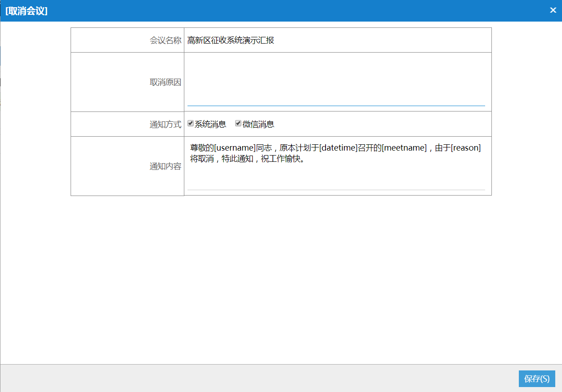The image size is (562, 392).
Task: Click the 取消原因 label
Action: pos(165,82)
